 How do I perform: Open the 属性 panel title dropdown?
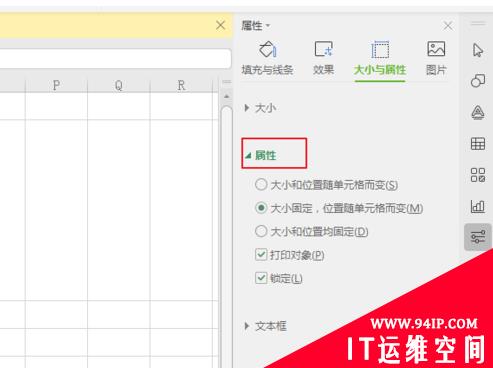point(256,26)
